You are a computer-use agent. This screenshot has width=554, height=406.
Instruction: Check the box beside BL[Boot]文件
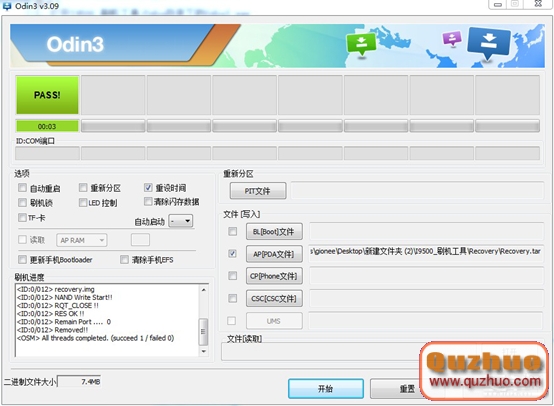tap(232, 231)
